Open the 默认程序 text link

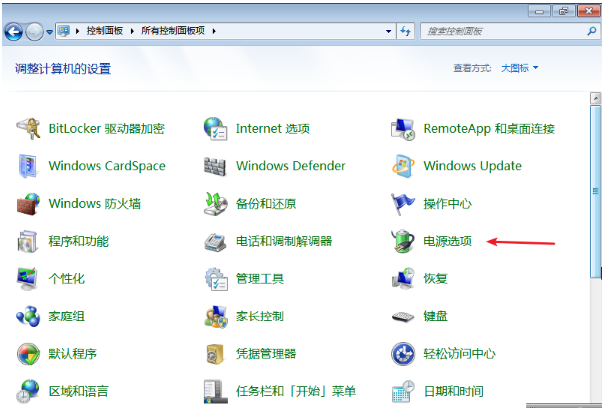pos(72,354)
